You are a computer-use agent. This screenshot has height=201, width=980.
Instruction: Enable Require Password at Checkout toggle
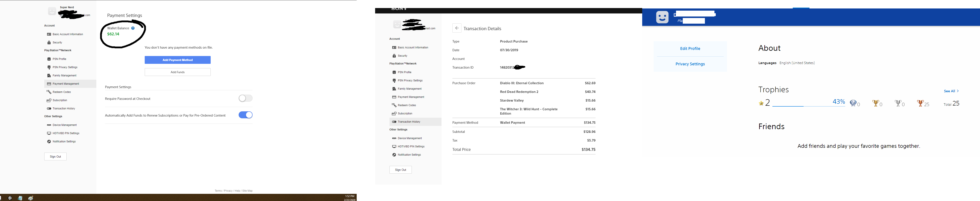(x=245, y=99)
